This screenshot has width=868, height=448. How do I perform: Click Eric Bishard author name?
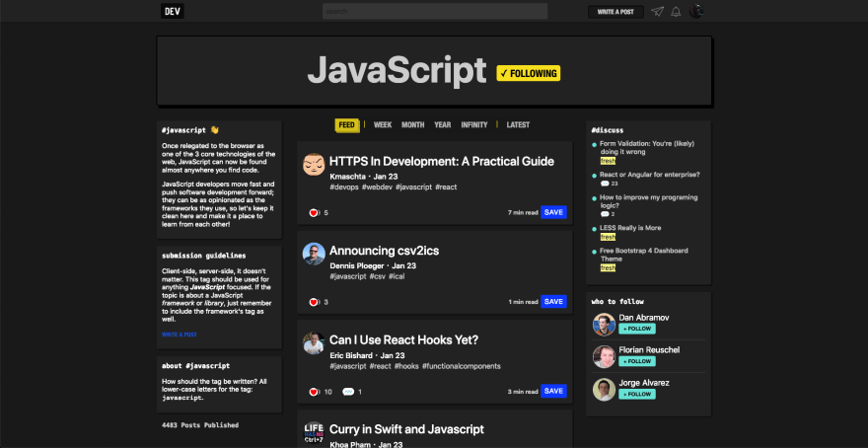click(350, 355)
